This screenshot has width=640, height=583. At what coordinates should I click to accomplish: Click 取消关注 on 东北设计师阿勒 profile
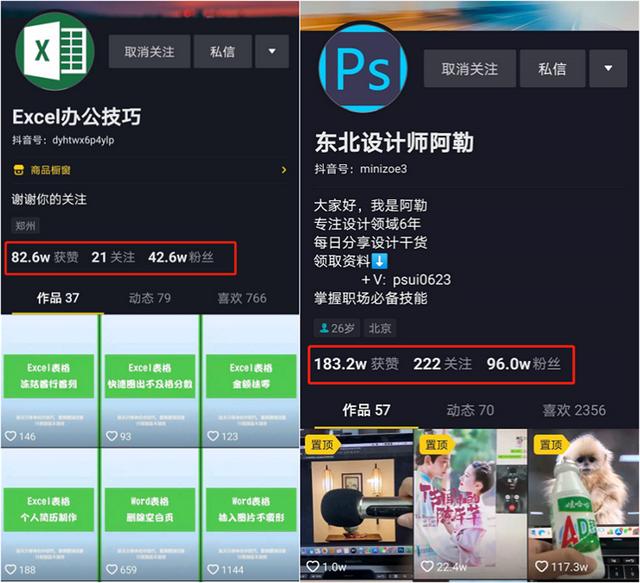pyautogui.click(x=470, y=69)
